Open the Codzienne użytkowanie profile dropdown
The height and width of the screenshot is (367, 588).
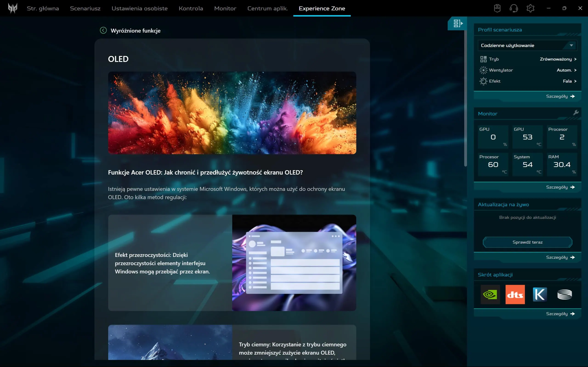(x=527, y=45)
